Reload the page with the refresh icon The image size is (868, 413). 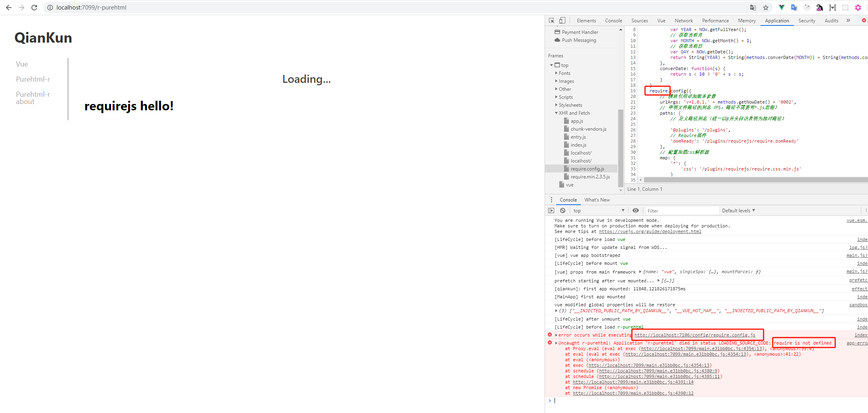click(34, 8)
